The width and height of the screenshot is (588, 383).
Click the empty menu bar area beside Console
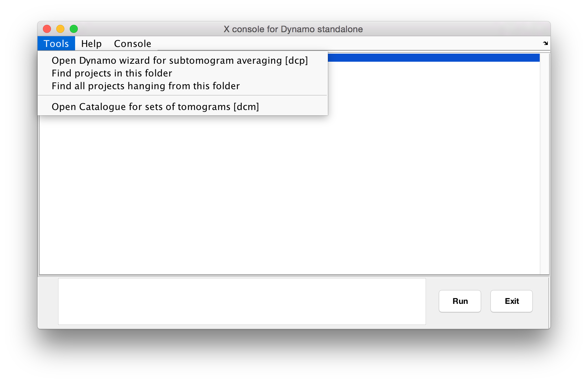click(349, 44)
